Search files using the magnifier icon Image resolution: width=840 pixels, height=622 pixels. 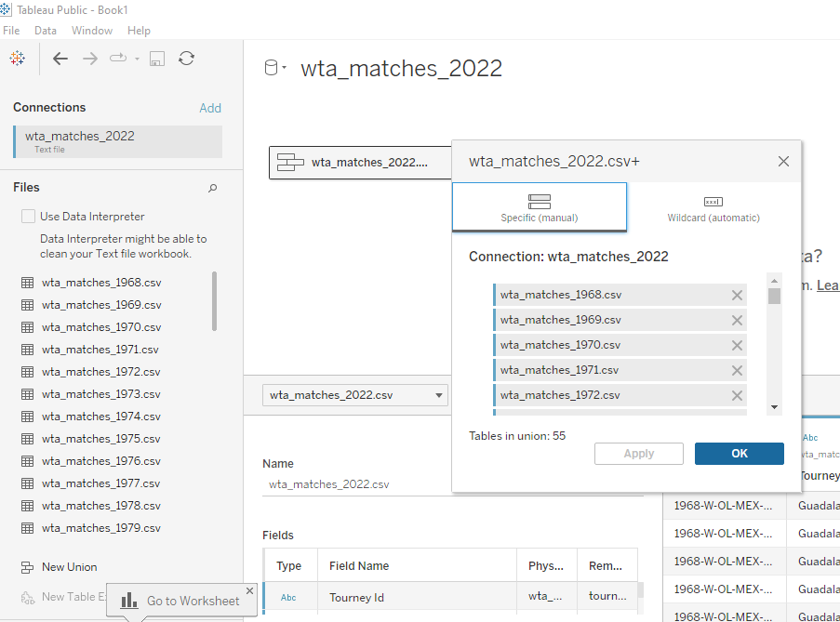(213, 188)
